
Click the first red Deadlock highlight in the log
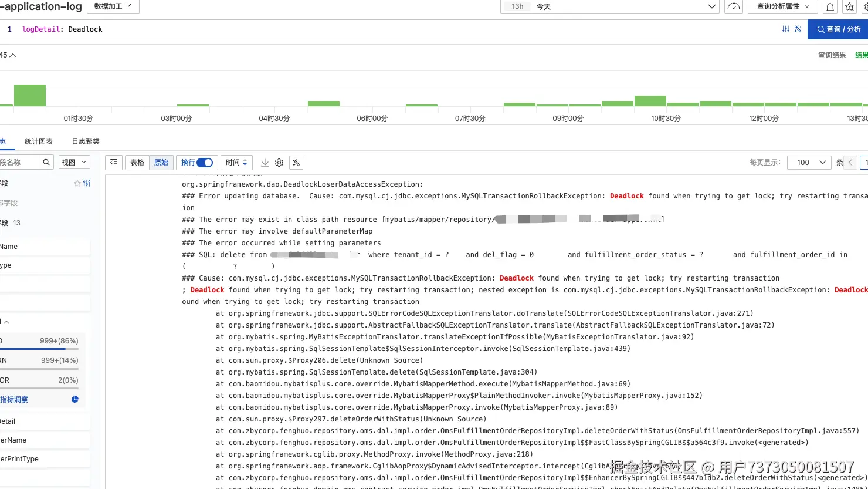point(627,196)
